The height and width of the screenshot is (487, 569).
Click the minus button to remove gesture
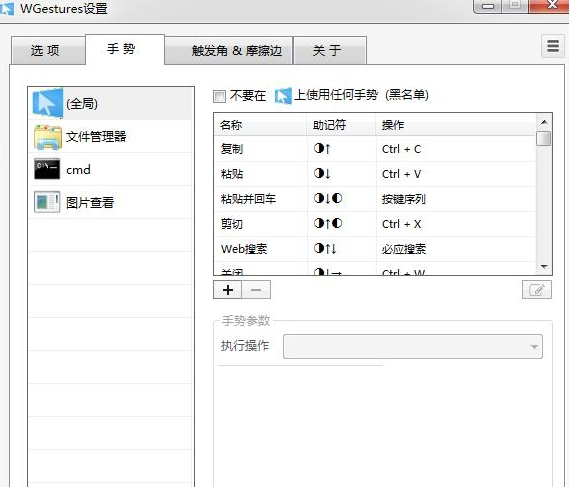click(x=256, y=290)
